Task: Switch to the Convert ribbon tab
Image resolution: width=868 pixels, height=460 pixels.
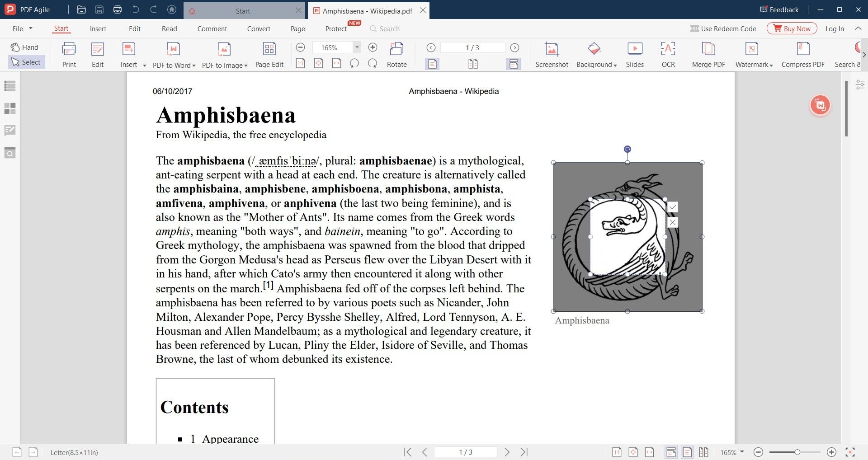Action: [259, 28]
